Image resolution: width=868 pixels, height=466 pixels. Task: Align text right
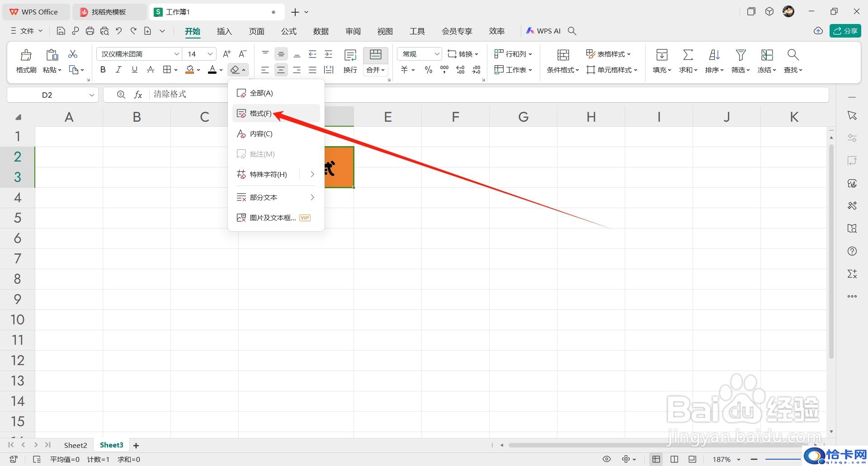click(x=297, y=70)
